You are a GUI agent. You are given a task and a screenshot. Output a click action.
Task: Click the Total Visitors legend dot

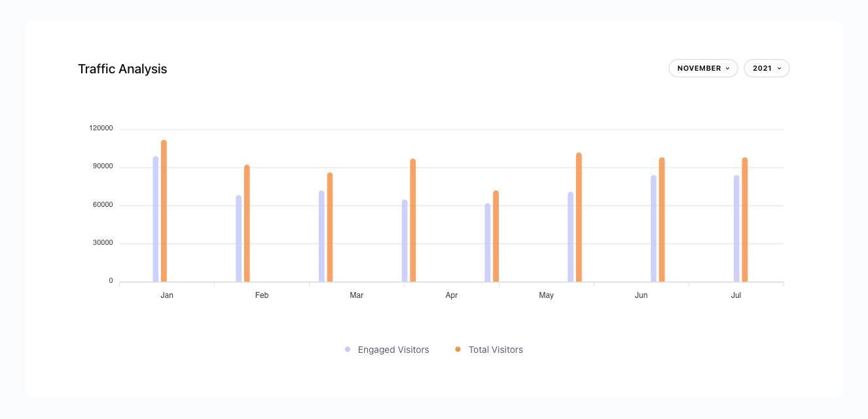click(456, 349)
